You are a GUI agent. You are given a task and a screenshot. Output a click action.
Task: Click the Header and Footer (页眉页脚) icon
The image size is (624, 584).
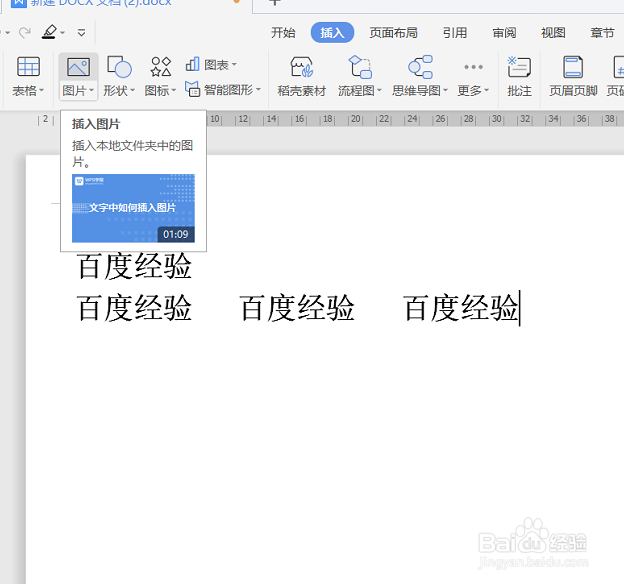[573, 66]
